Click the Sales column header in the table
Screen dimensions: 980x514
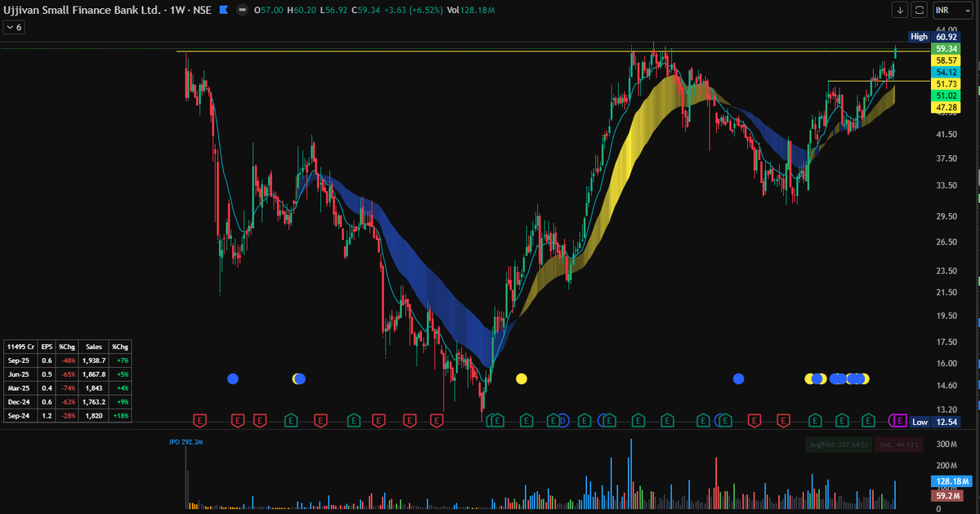(x=93, y=347)
